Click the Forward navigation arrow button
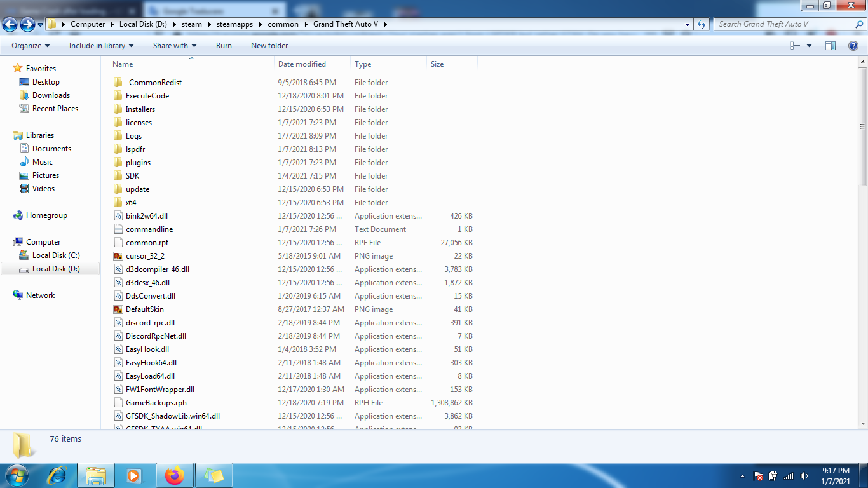Screen dimensions: 868x488 point(27,24)
